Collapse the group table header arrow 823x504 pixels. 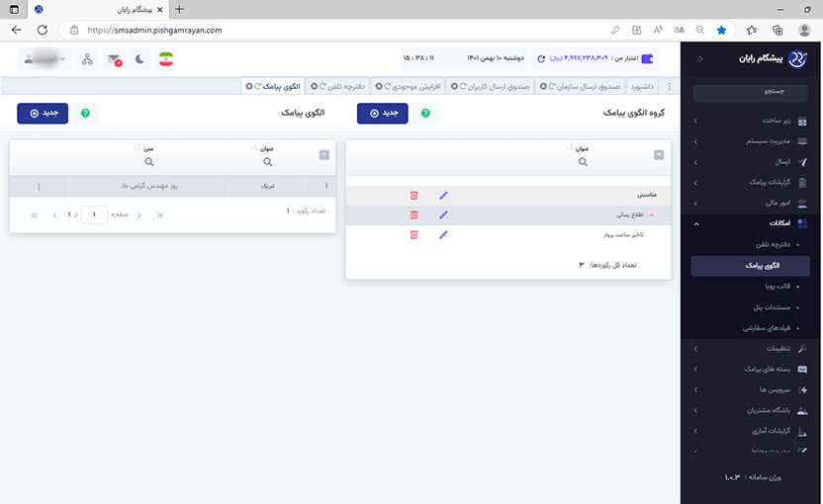coord(659,155)
